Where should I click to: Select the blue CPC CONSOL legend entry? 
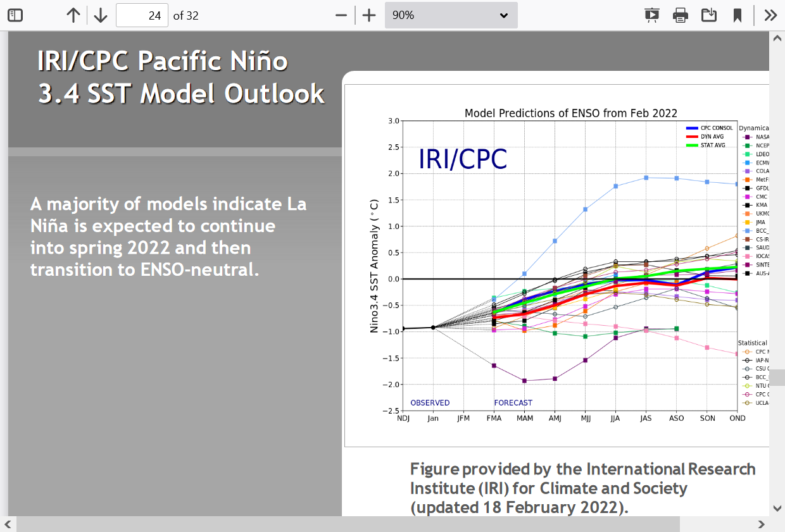[x=709, y=128]
